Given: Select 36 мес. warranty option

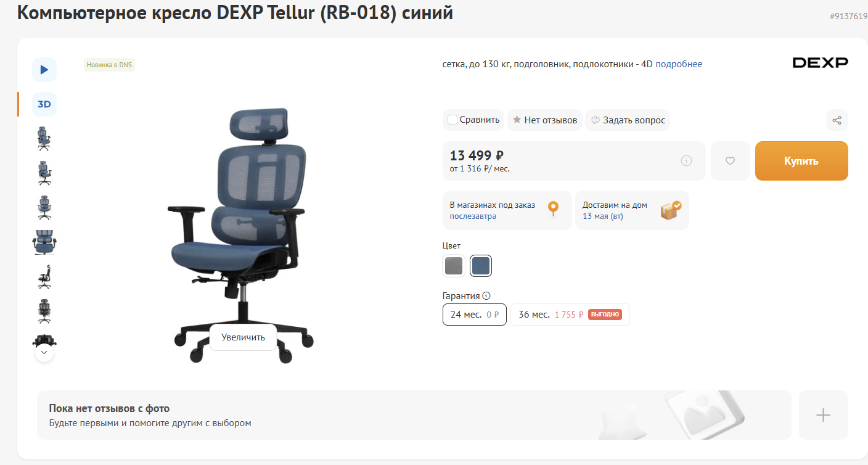Looking at the screenshot, I should 570,315.
